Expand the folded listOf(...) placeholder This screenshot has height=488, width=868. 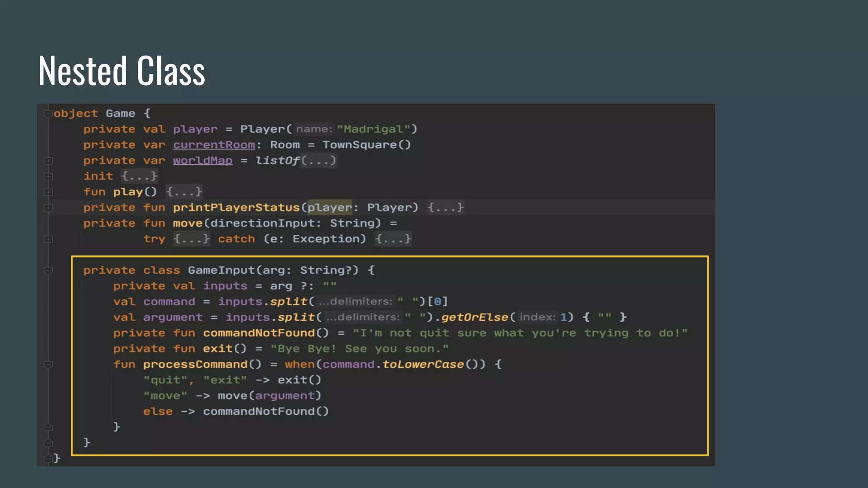point(319,161)
